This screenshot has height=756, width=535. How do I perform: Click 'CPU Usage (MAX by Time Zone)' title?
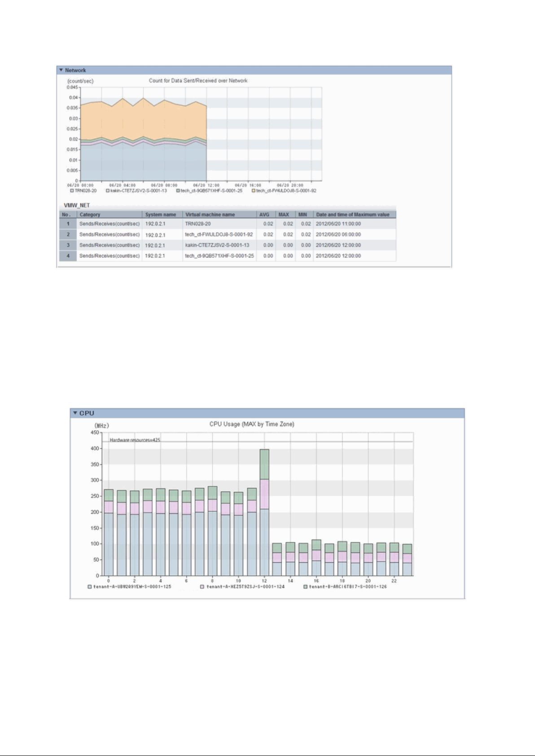[x=252, y=424]
